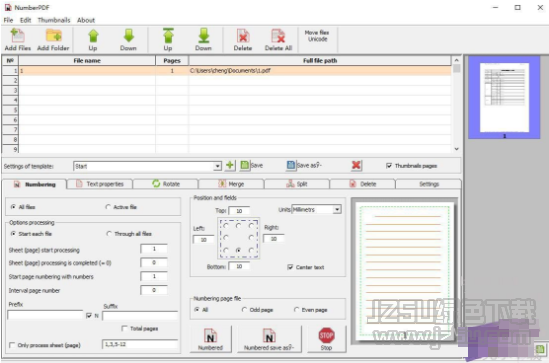Image resolution: width=549 pixels, height=363 pixels.
Task: Expand the Settings of template dropdown
Action: (217, 166)
